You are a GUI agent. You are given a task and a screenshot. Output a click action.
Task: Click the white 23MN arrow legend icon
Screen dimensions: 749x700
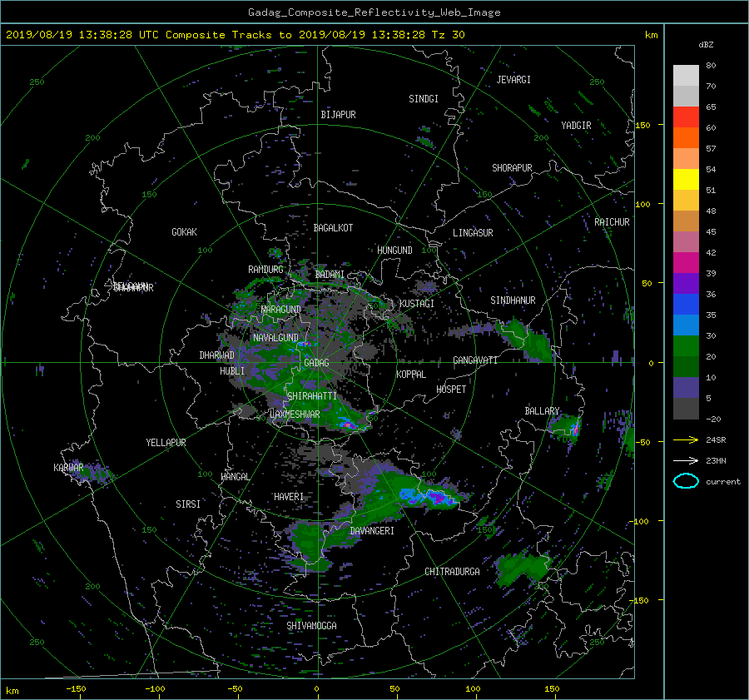click(686, 460)
